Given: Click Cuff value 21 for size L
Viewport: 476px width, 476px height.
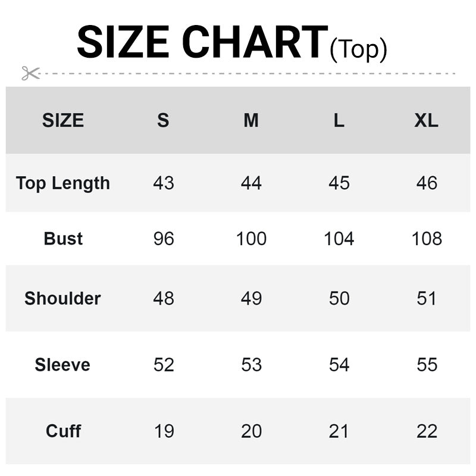Looking at the screenshot, I should click(x=339, y=431).
